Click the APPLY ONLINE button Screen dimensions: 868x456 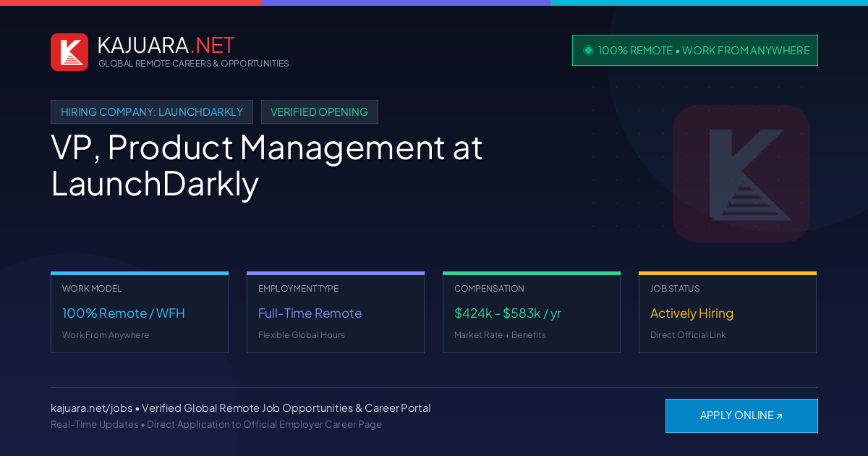pos(741,415)
